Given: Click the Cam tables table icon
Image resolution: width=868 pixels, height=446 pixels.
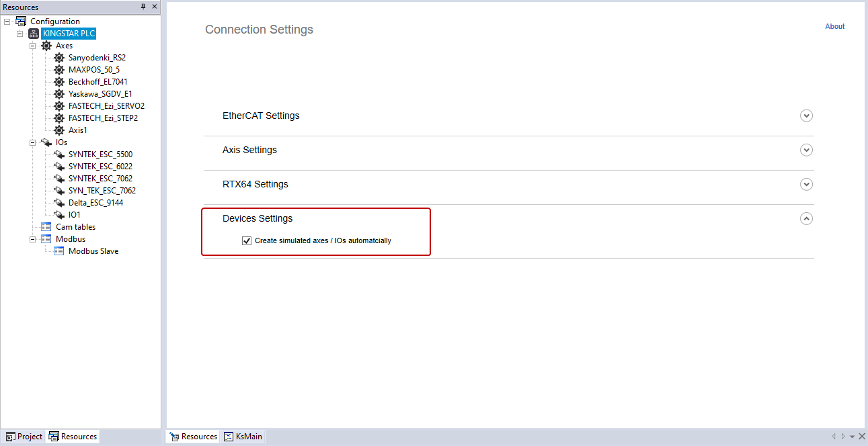Looking at the screenshot, I should pyautogui.click(x=46, y=227).
